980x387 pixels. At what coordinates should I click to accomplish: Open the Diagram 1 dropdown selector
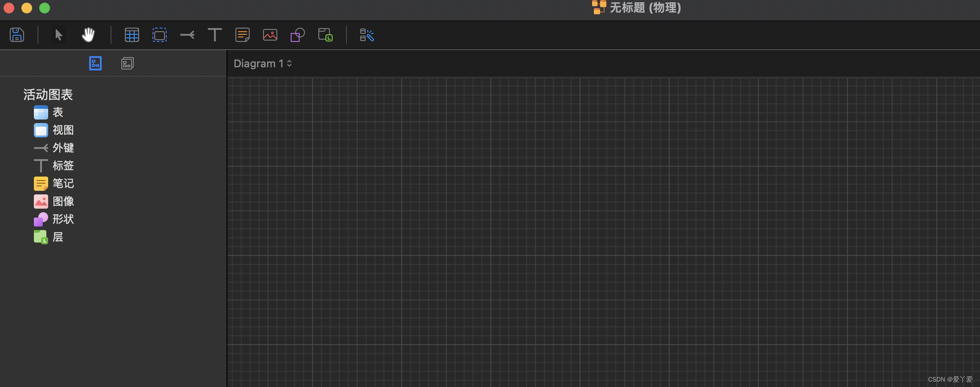(263, 63)
